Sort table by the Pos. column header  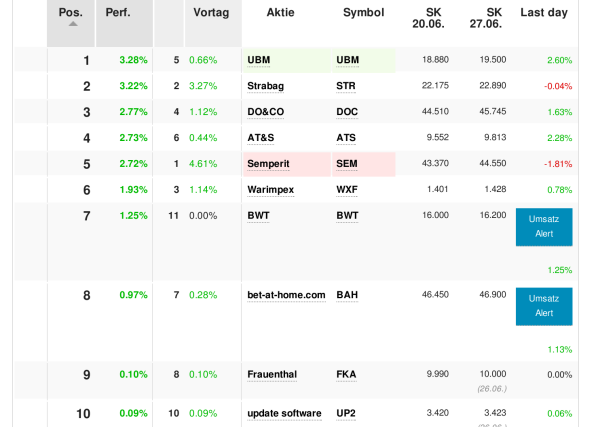[70, 13]
